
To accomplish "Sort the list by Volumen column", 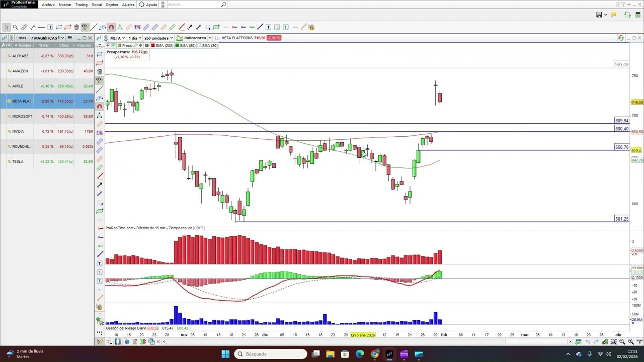I will 84,45.
